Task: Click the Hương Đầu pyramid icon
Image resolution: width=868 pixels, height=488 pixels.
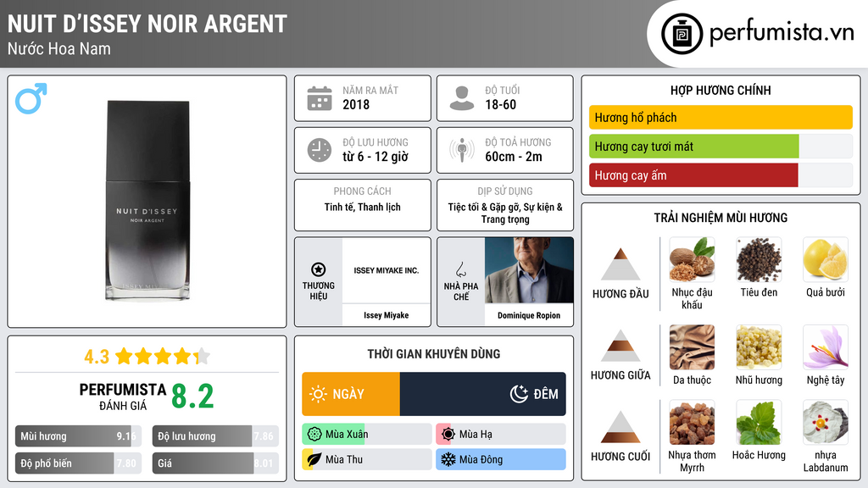Action: click(620, 264)
